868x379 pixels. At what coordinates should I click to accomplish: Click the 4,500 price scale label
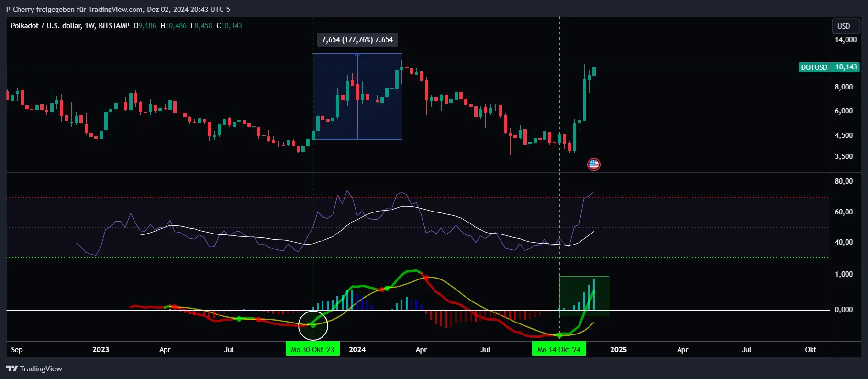(x=844, y=135)
